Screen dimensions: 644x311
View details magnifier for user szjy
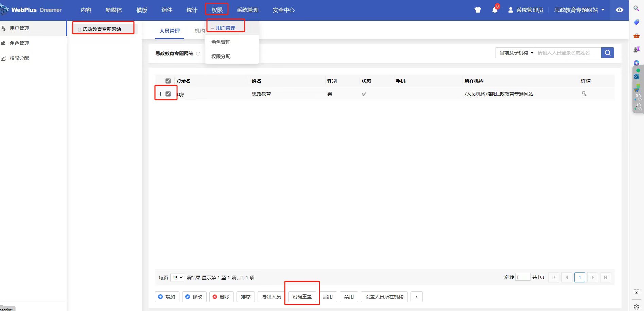[x=584, y=94]
